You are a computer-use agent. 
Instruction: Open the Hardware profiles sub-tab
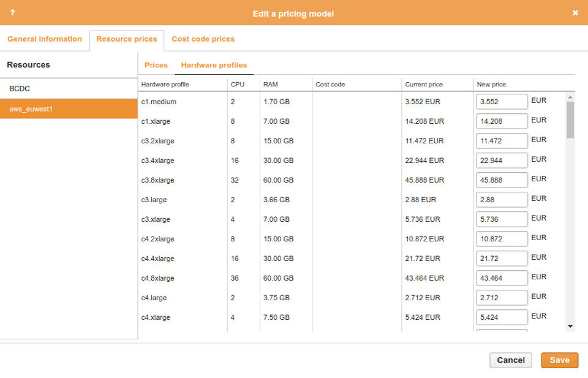tap(214, 65)
